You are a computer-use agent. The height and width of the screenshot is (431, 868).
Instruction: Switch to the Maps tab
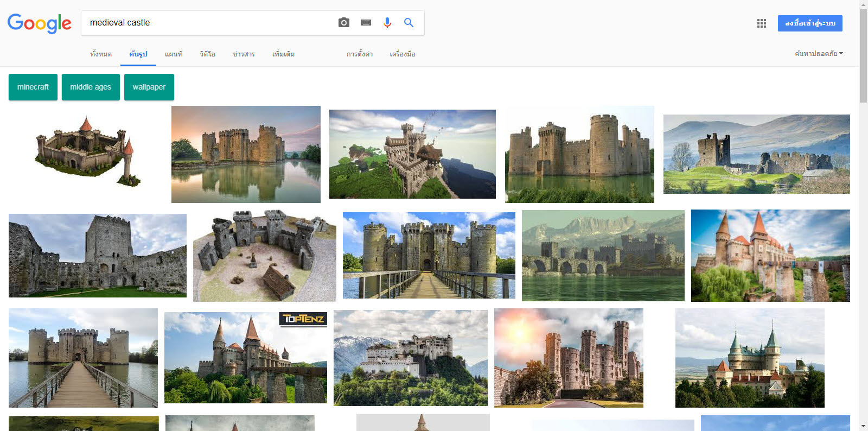coord(174,54)
